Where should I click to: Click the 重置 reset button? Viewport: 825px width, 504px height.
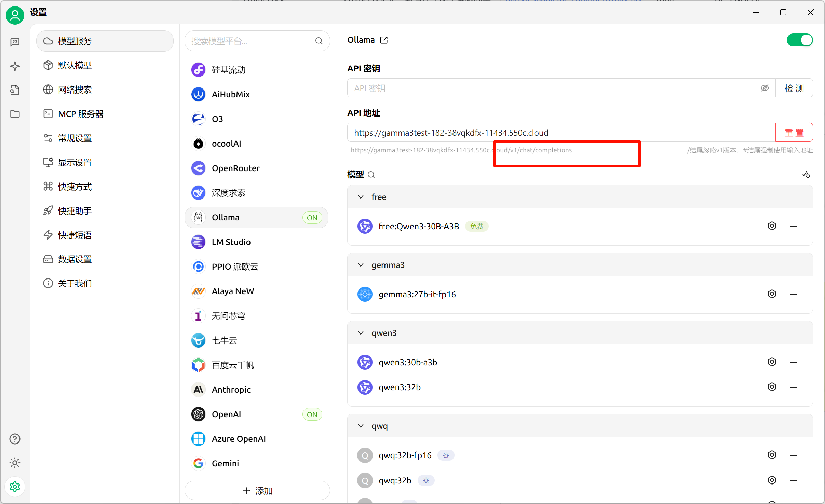click(x=794, y=133)
